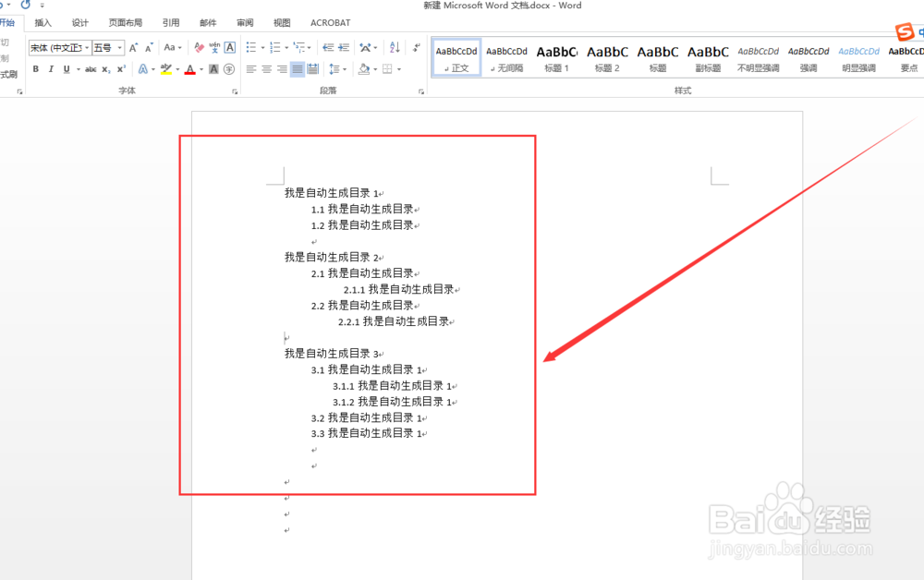Viewport: 924px width, 580px height.
Task: Apply paragraph shading paint bucket
Action: coord(364,69)
